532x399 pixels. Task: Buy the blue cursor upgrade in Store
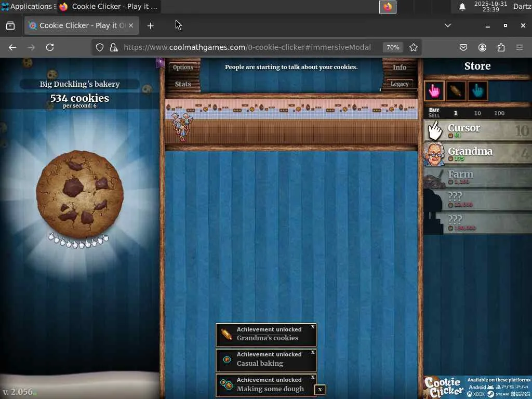coord(478,91)
